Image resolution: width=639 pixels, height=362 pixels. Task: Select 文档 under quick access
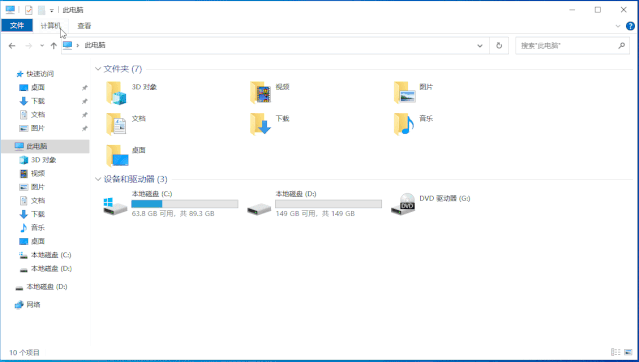(37, 115)
